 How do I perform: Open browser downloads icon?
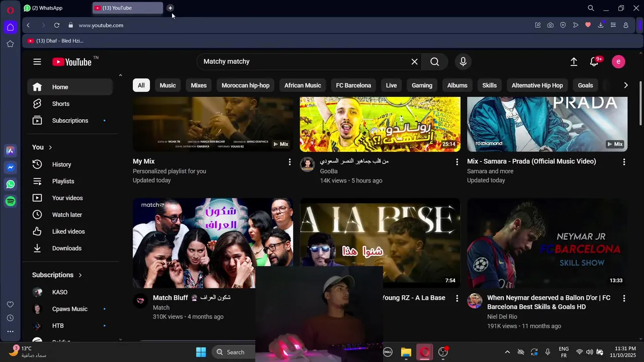coord(601,25)
